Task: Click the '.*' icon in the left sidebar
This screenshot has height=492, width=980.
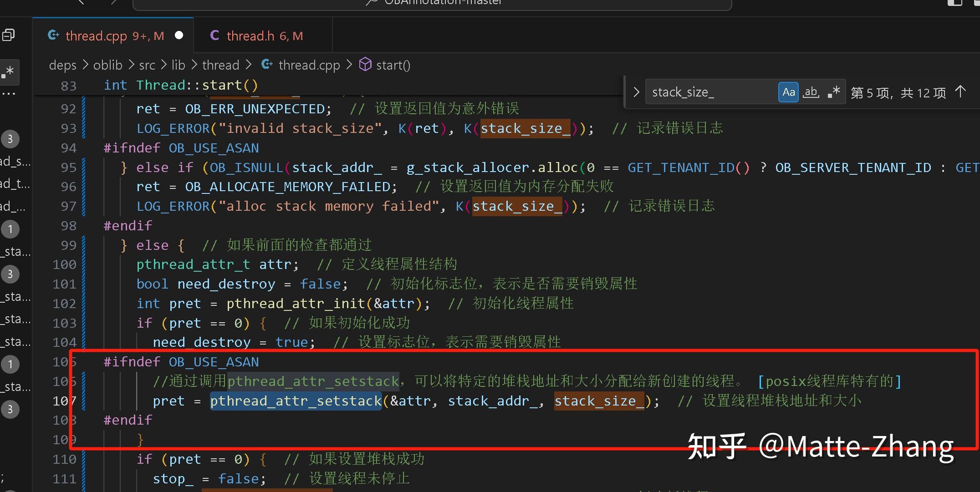Action: tap(9, 71)
